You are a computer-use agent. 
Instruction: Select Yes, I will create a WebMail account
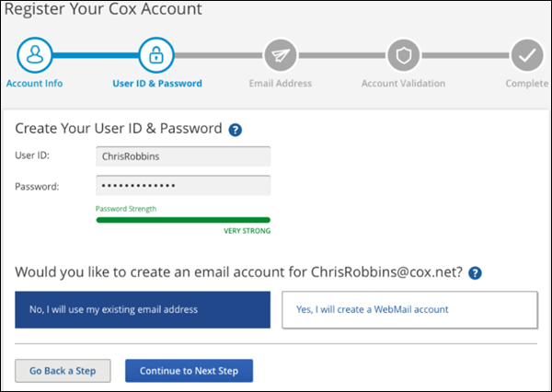[409, 309]
